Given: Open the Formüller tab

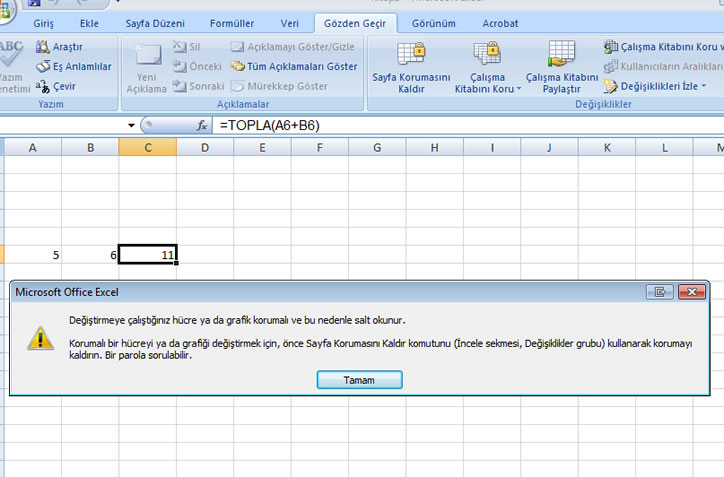Looking at the screenshot, I should [x=232, y=24].
